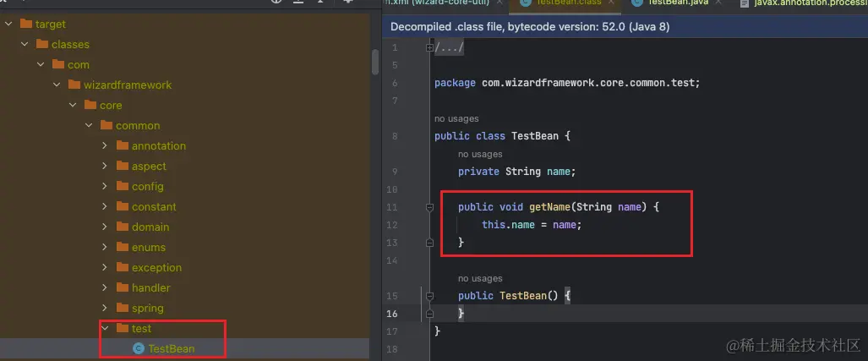Click the exception folder icon
The height and width of the screenshot is (361, 868).
pos(123,267)
